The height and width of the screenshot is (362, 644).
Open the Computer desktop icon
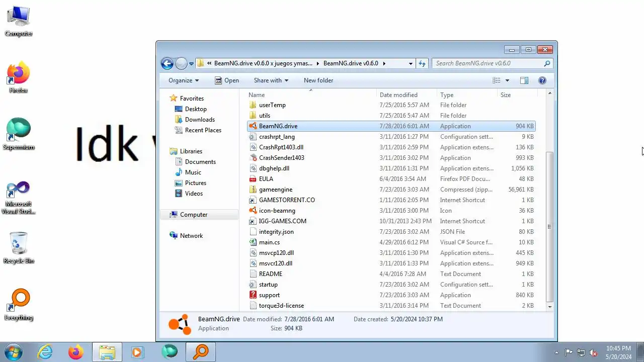(19, 21)
